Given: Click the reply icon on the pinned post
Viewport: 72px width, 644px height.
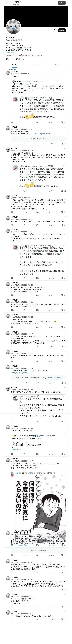Looking at the screenshot, I should tap(12, 122).
